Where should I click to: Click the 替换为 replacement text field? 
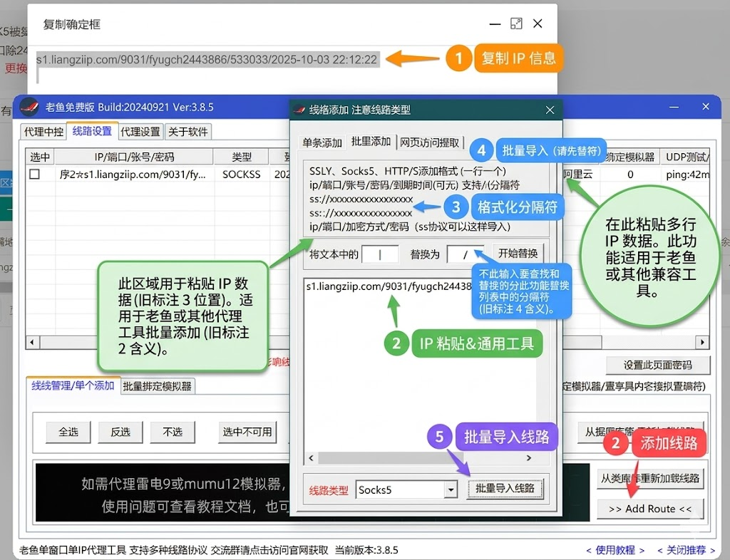coord(465,254)
